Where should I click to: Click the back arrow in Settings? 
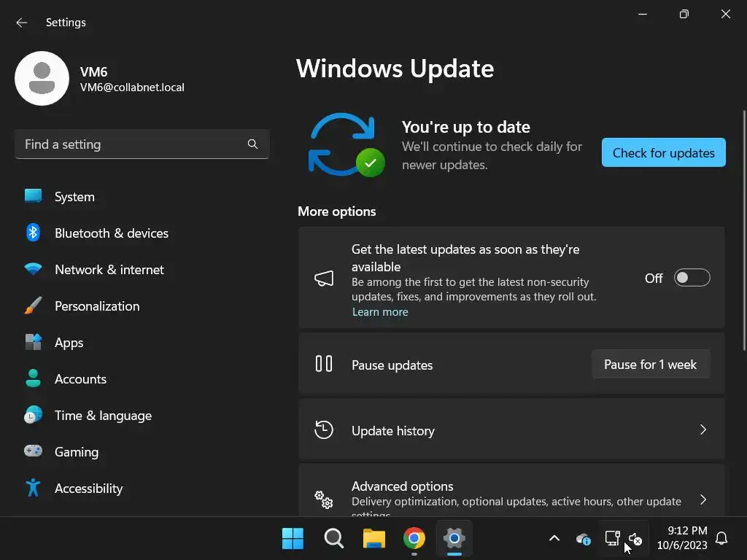(21, 23)
